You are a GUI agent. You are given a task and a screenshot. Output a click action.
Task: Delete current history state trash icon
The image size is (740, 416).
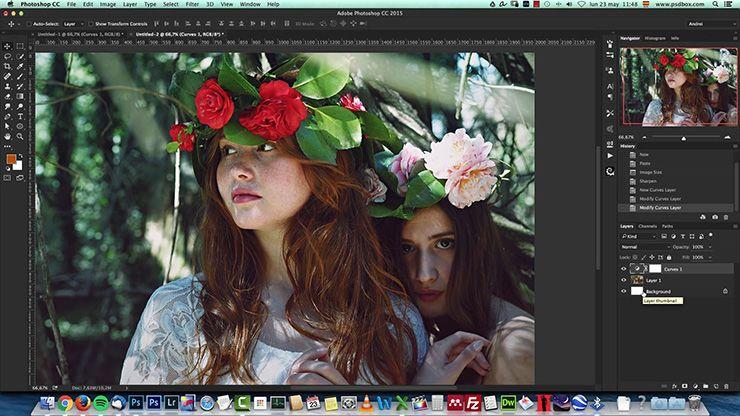pos(726,217)
